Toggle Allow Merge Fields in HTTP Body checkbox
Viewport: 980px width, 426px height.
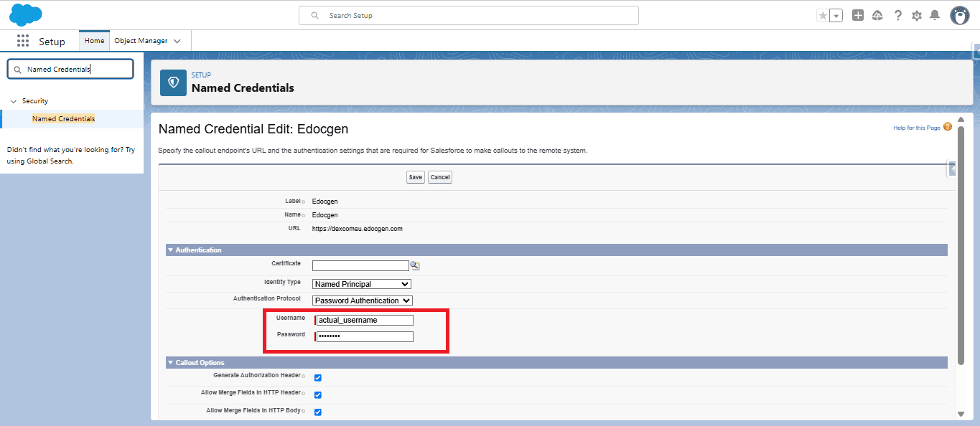(318, 412)
